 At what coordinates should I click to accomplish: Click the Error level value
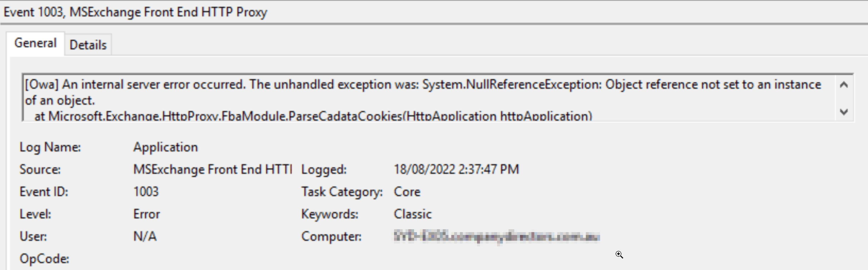tap(147, 214)
